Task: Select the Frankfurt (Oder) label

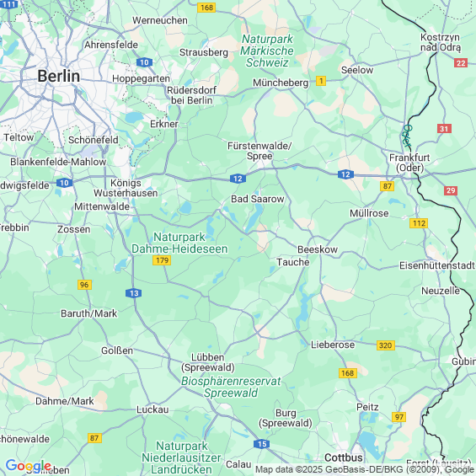Action: (409, 163)
